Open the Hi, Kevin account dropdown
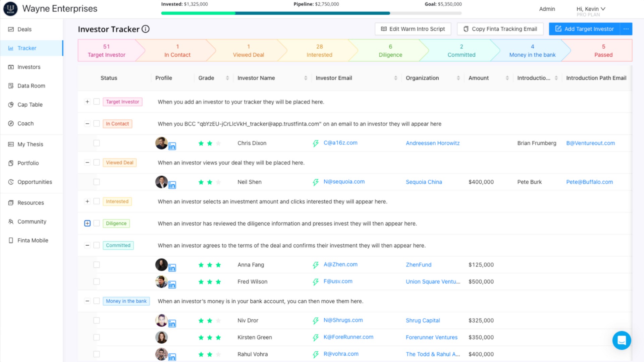This screenshot has width=644, height=362. click(x=591, y=9)
